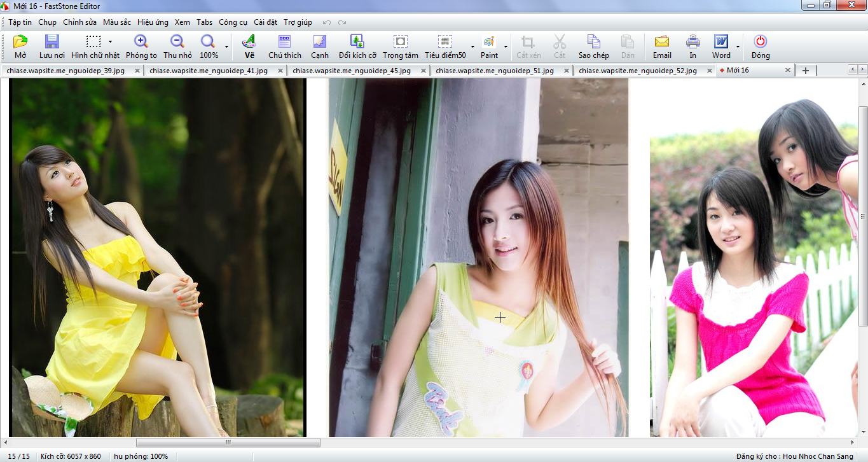Image resolution: width=868 pixels, height=462 pixels.
Task: Use the Trọng tâm spotlight tool
Action: point(401,48)
